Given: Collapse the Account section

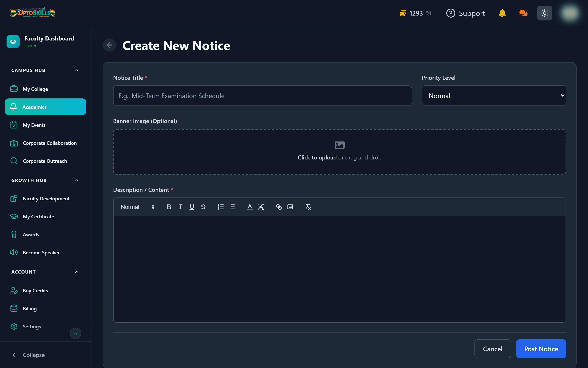Looking at the screenshot, I should click(x=77, y=272).
